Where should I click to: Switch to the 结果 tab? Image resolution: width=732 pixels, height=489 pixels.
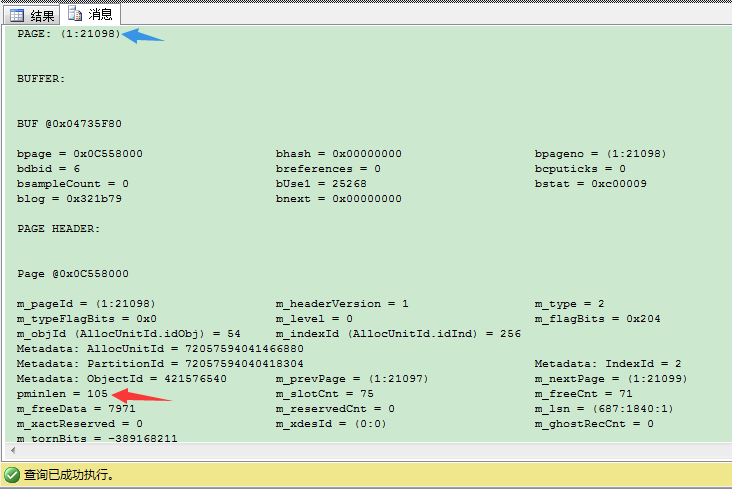[32, 15]
